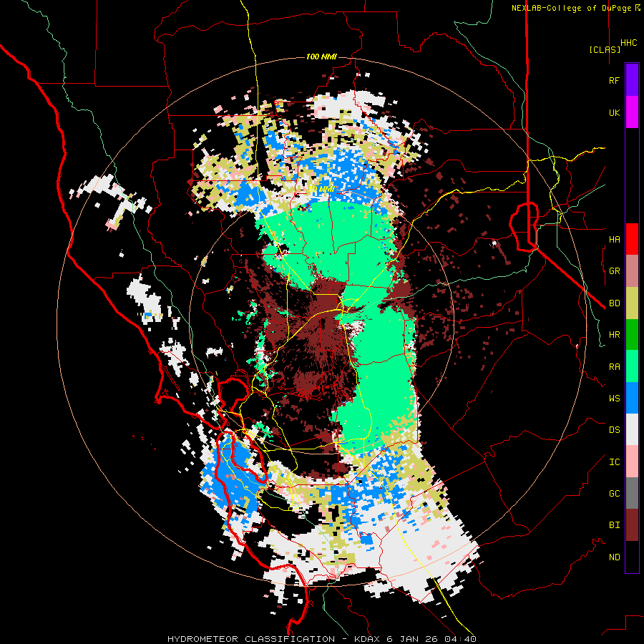Viewport: 644px width, 644px height.
Task: Click the HA label in the legend
Action: coord(614,240)
